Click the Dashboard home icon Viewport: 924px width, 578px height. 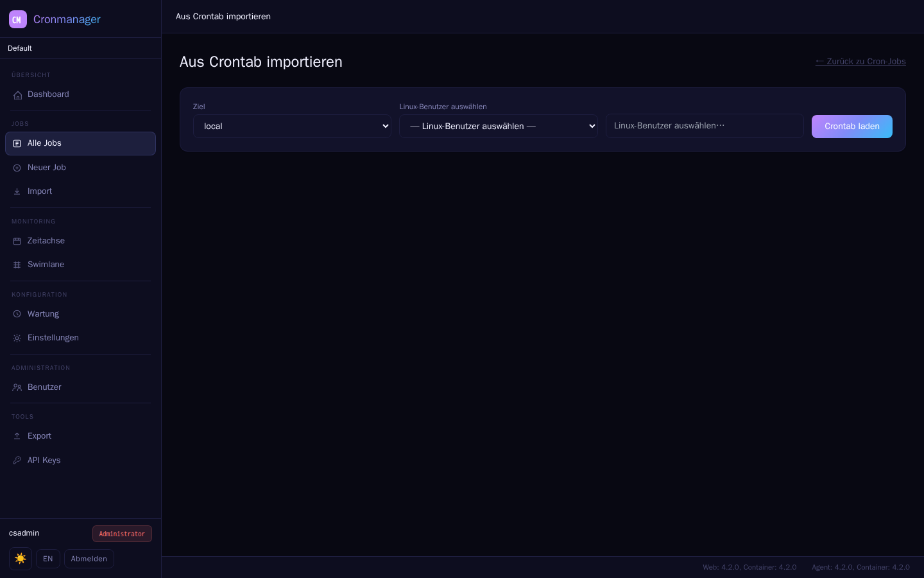[17, 95]
